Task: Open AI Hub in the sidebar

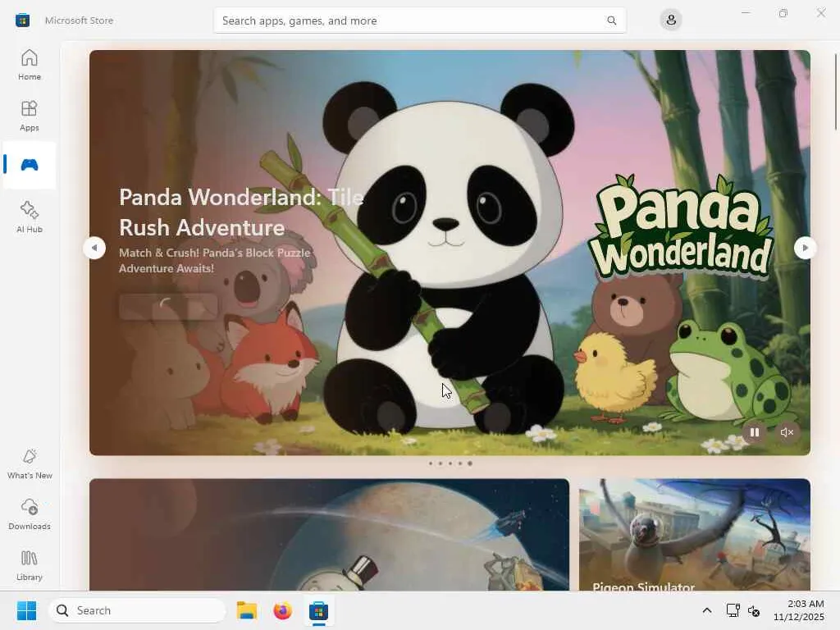Action: (x=30, y=217)
